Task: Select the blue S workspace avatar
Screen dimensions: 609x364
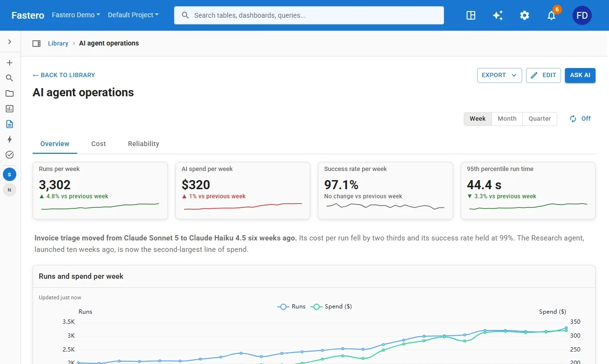Action: [10, 174]
